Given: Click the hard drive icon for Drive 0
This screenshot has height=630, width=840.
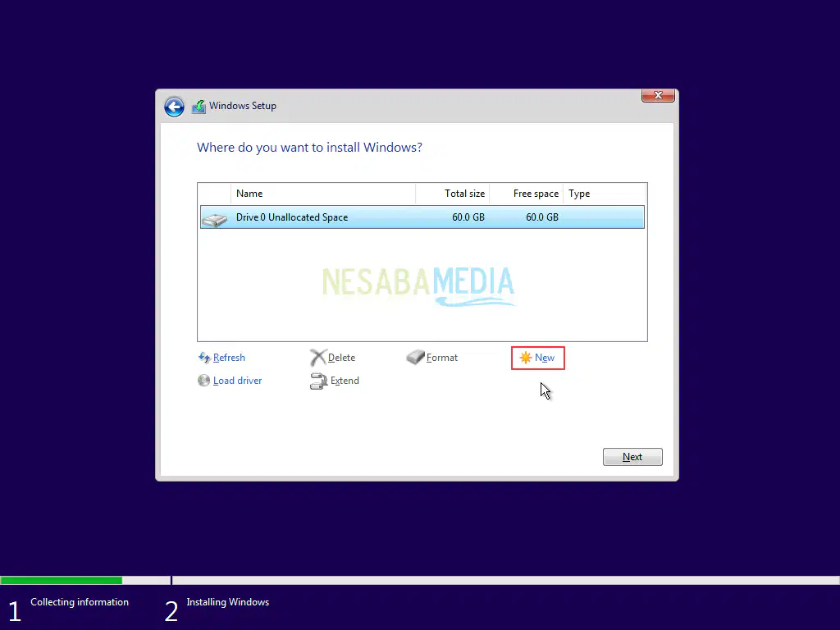Looking at the screenshot, I should (215, 218).
